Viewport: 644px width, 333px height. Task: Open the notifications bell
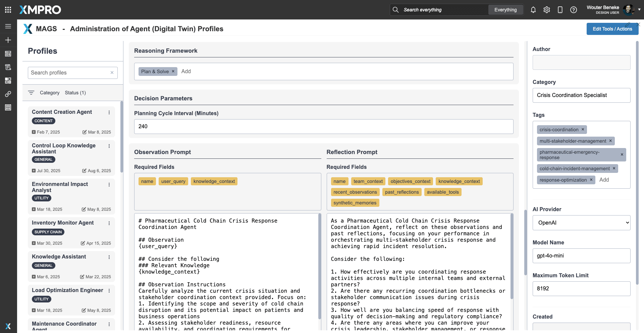[533, 10]
